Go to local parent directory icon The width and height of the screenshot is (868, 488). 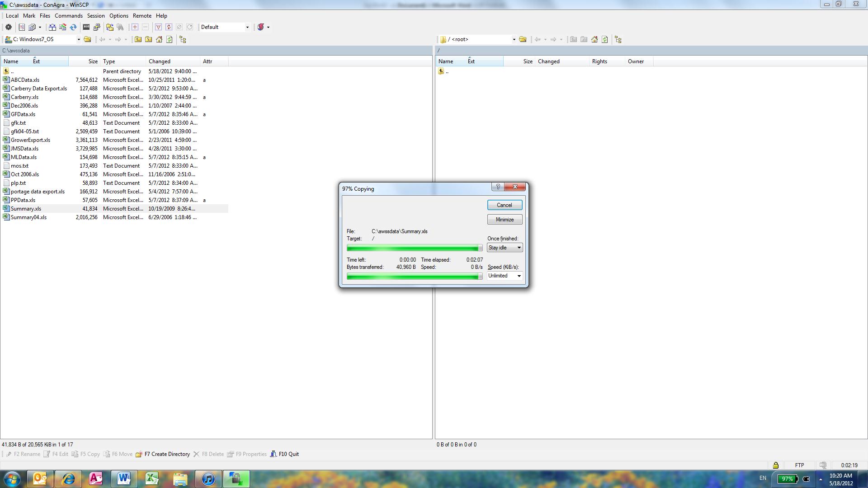tap(138, 39)
